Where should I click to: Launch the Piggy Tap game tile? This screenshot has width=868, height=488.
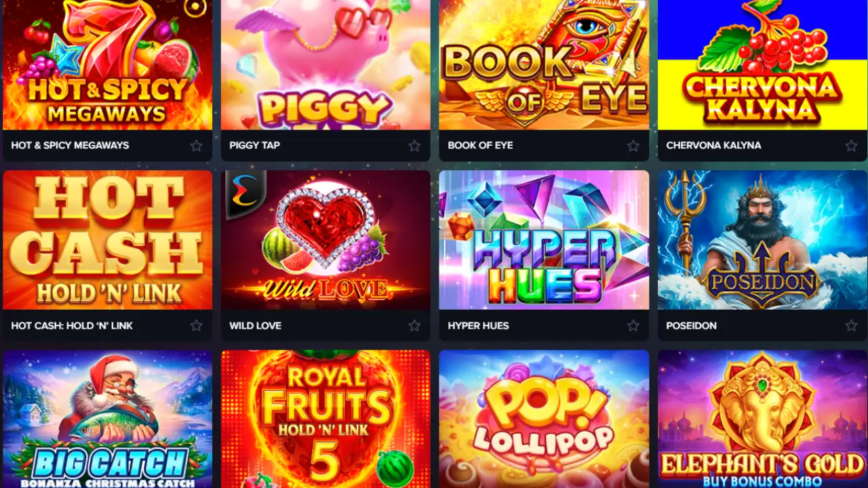point(325,65)
